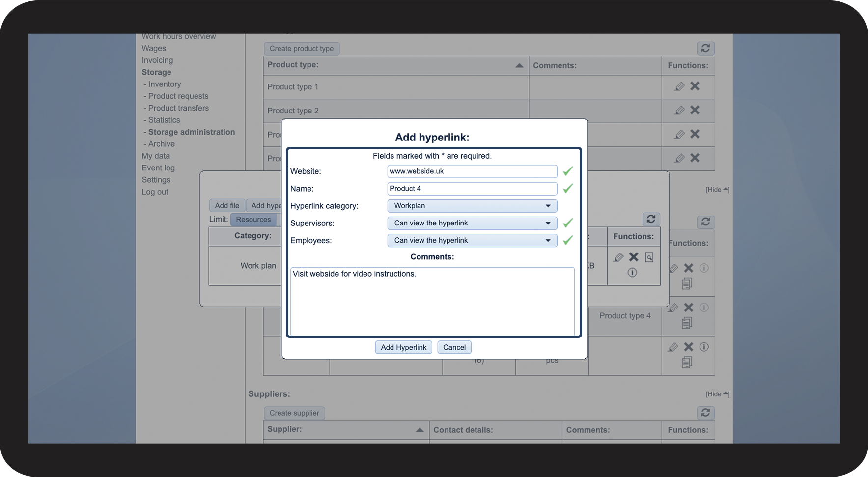The width and height of the screenshot is (868, 477).
Task: Open Storage administration page
Action: click(192, 132)
